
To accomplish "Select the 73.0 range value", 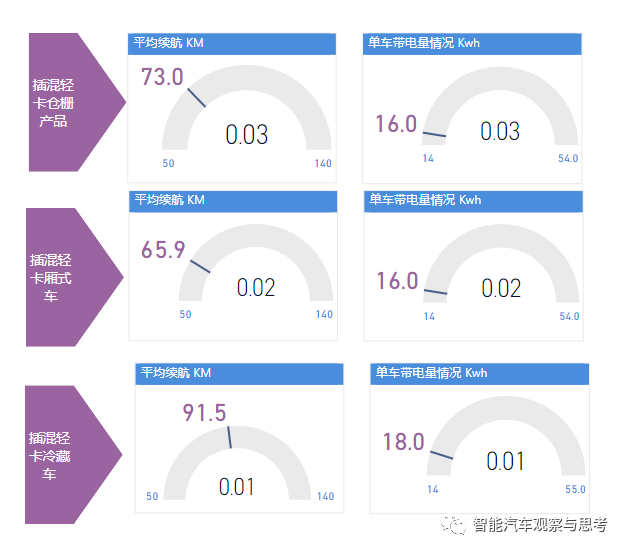I will pos(162,77).
